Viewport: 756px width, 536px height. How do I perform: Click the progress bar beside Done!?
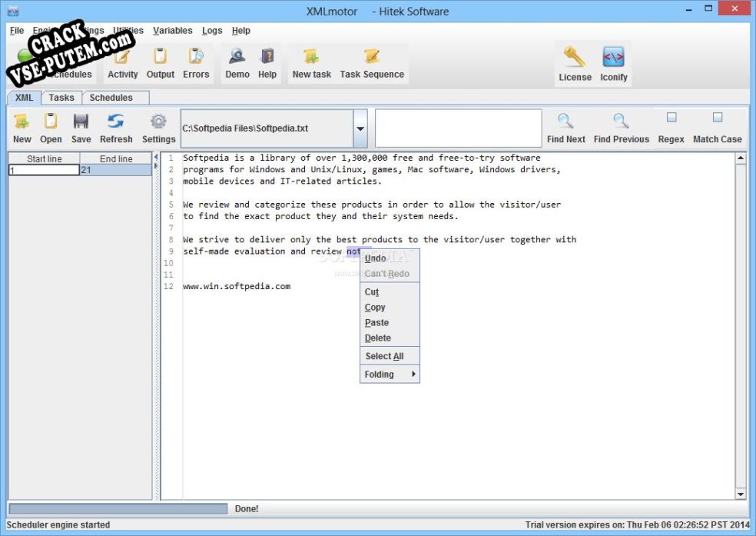[118, 508]
